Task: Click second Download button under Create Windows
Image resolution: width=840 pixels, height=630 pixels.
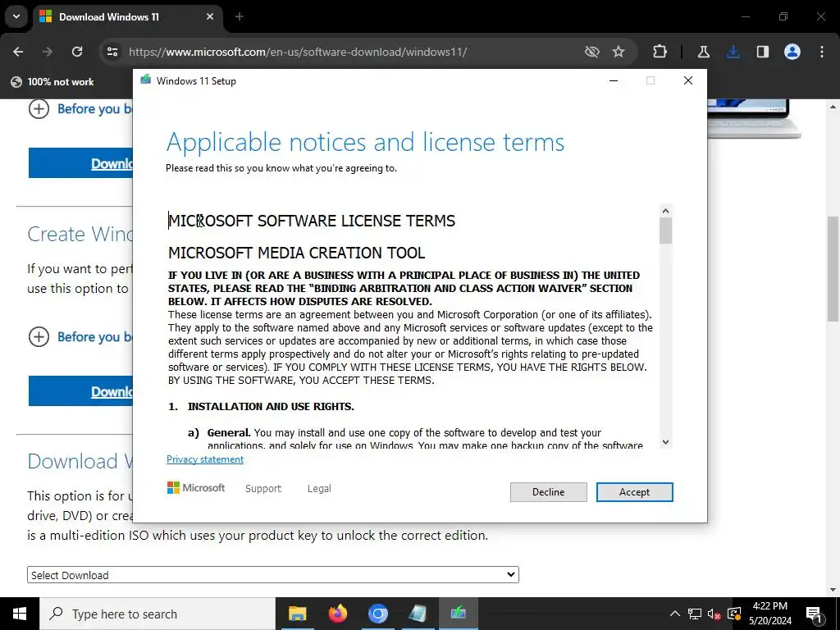Action: pos(80,391)
